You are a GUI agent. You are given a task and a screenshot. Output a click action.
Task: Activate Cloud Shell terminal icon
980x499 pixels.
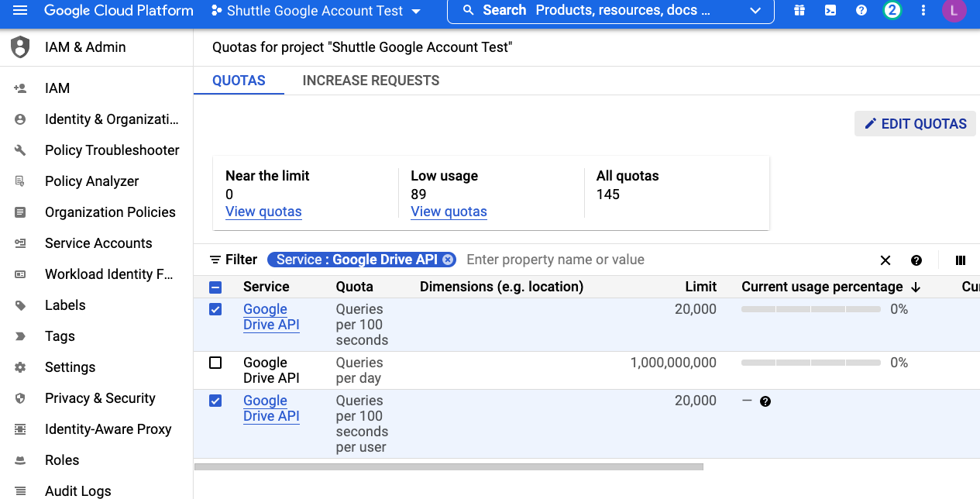tap(830, 11)
